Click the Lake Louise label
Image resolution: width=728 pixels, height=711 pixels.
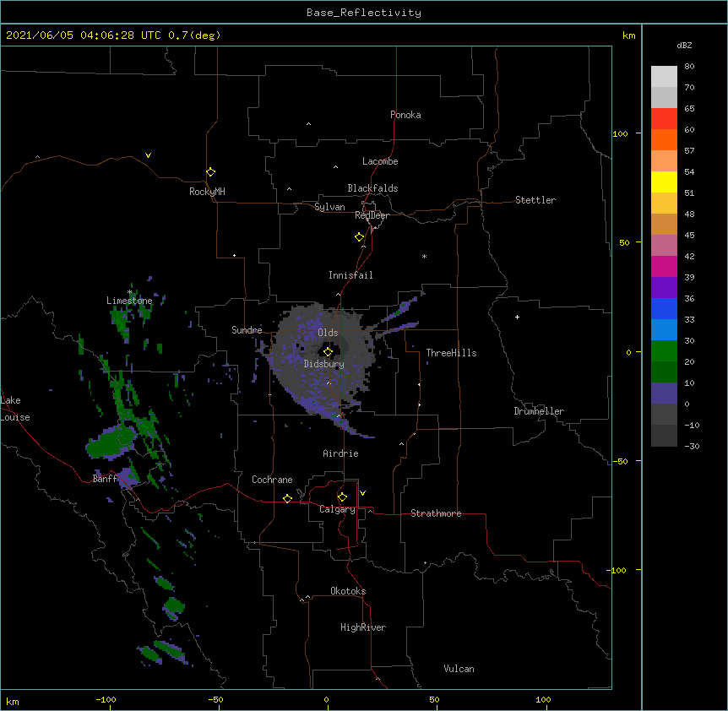pyautogui.click(x=15, y=409)
